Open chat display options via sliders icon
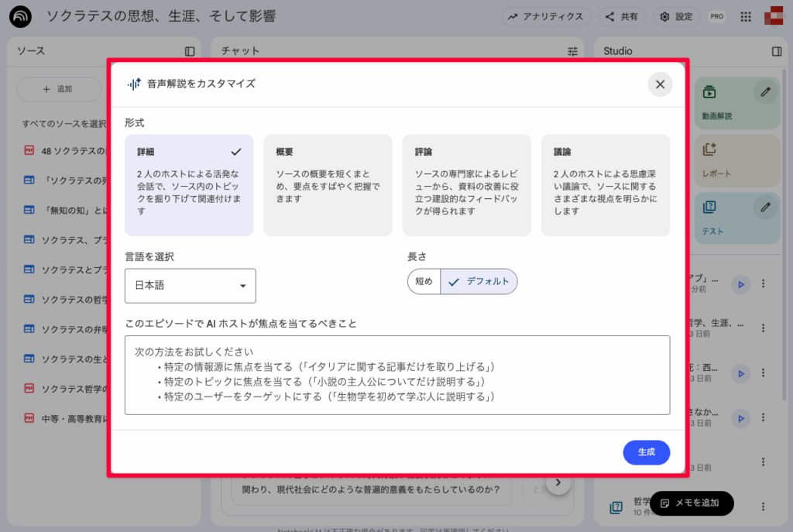793x532 pixels. (572, 51)
